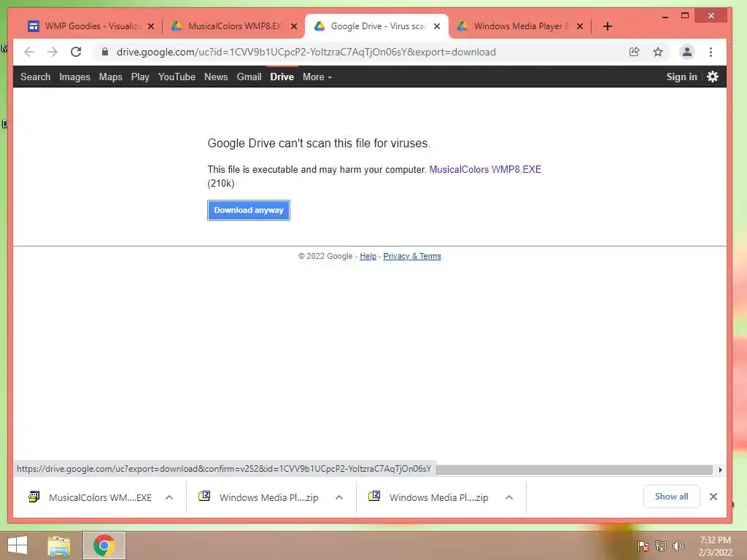Close the Google Drive Virus scan tab

coord(437,26)
